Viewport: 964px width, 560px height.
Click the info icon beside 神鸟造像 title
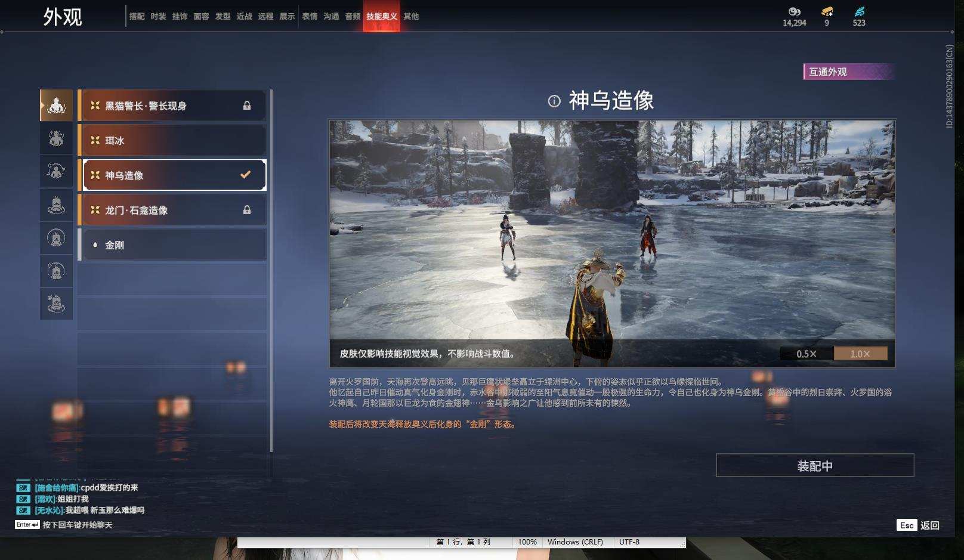pos(554,101)
